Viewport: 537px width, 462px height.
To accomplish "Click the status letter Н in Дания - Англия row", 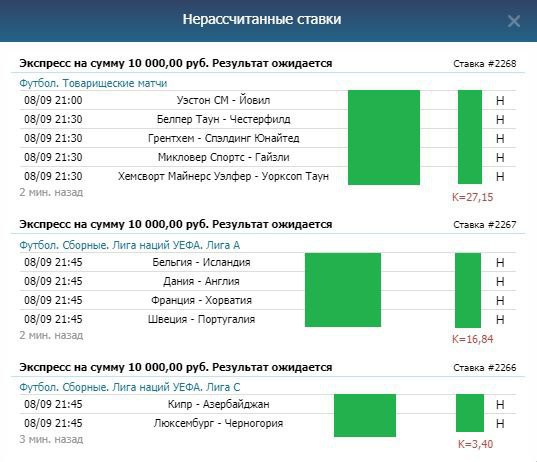I will [500, 282].
